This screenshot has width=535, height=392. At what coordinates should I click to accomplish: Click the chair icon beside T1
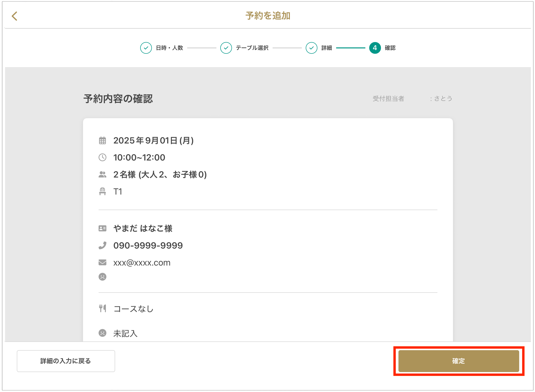pos(102,192)
